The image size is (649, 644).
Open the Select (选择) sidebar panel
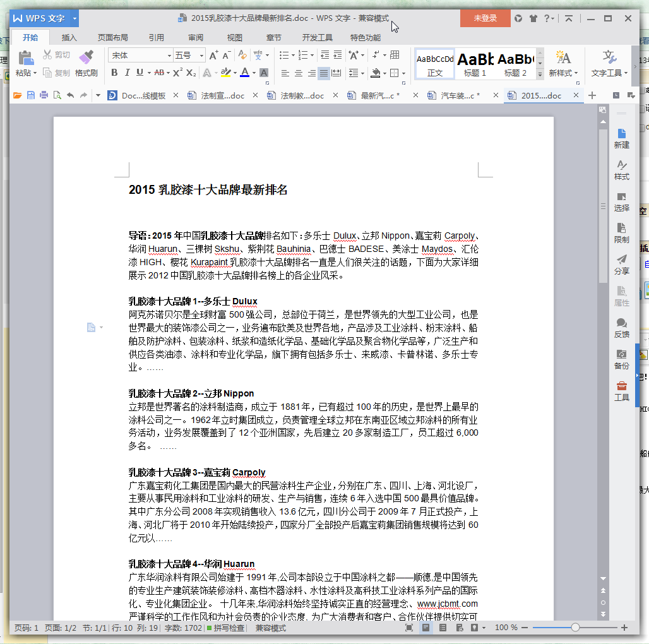(x=622, y=201)
